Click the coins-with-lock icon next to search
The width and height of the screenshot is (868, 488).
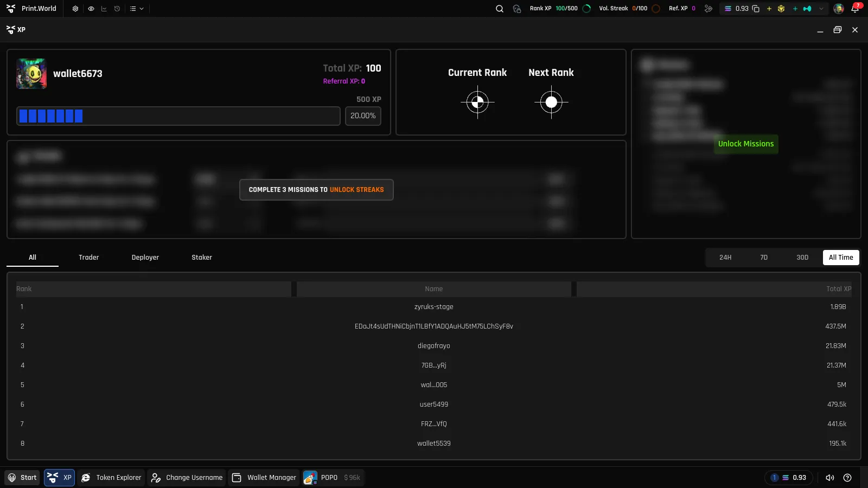pyautogui.click(x=517, y=9)
